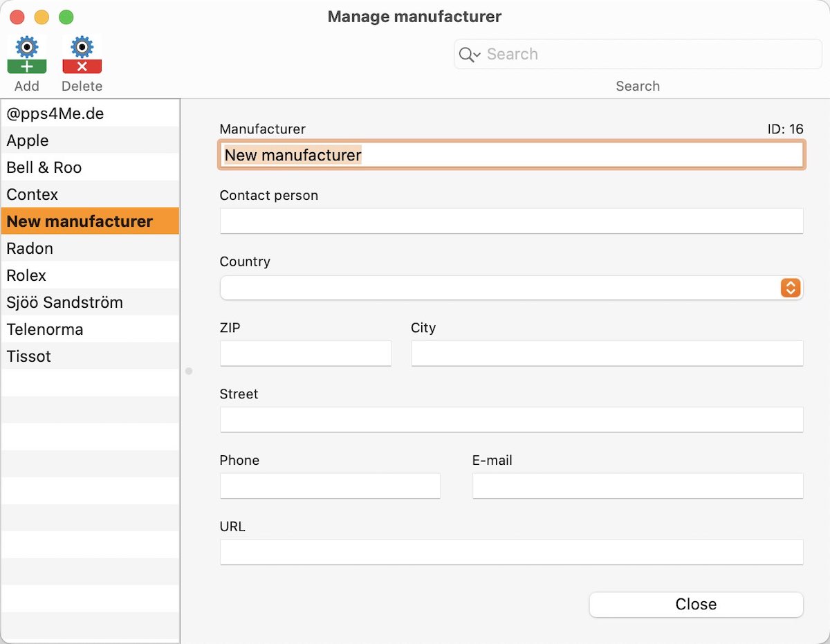Select the highlighted New manufacturer row

pos(90,221)
